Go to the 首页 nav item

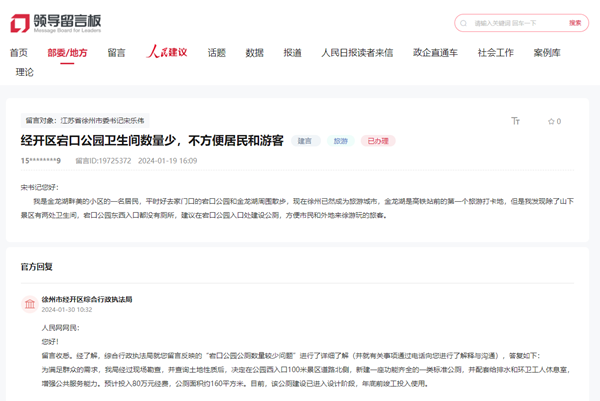pyautogui.click(x=19, y=53)
